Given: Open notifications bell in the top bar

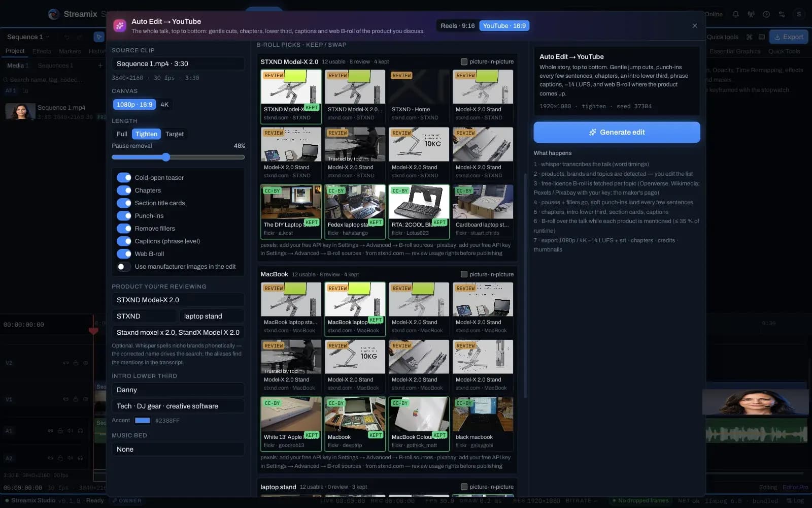Looking at the screenshot, I should coord(735,14).
